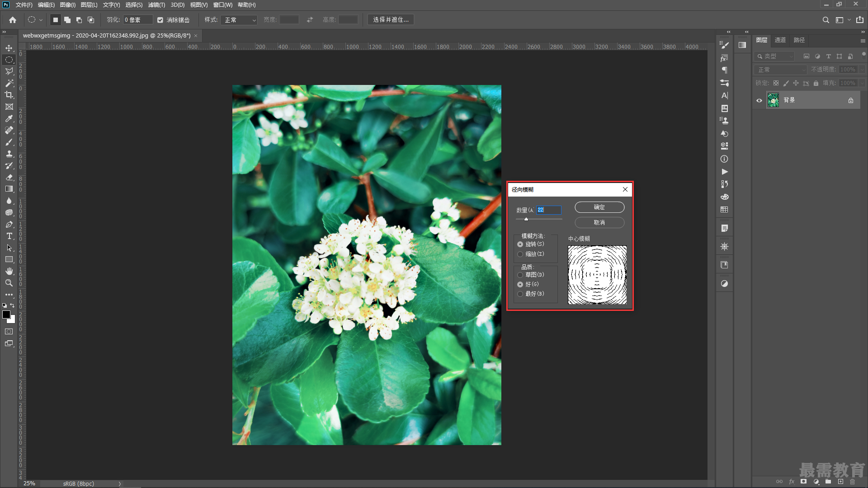
Task: Expand the Opacity value dropdown
Action: (862, 70)
